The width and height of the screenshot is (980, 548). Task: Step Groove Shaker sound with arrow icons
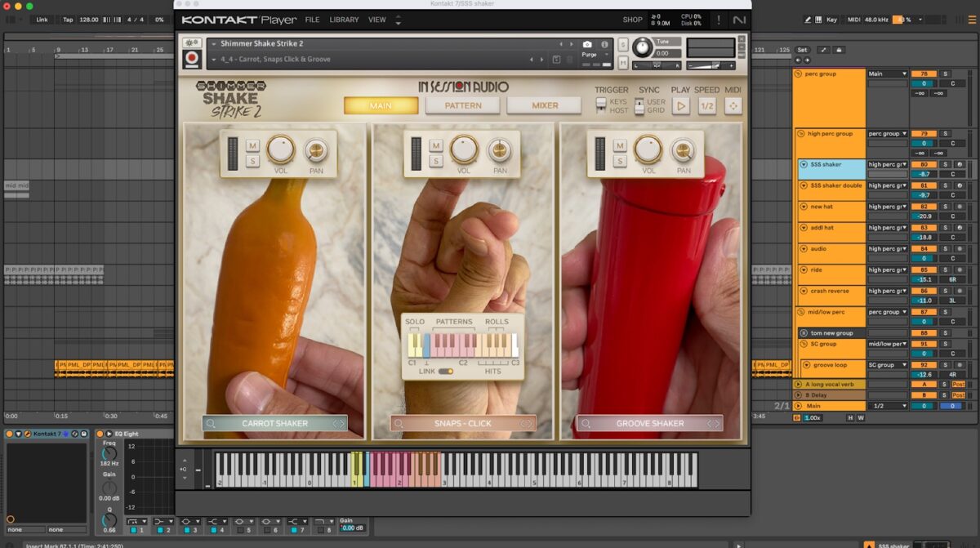point(714,423)
